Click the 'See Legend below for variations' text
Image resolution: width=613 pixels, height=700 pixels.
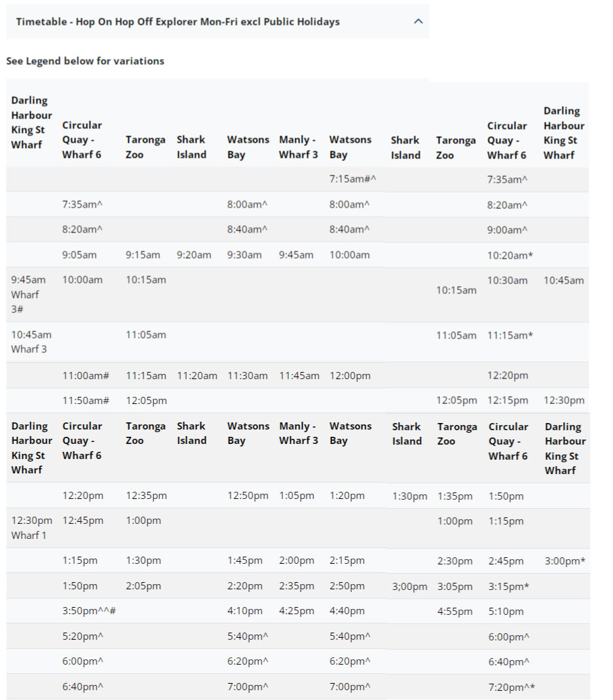tap(85, 61)
